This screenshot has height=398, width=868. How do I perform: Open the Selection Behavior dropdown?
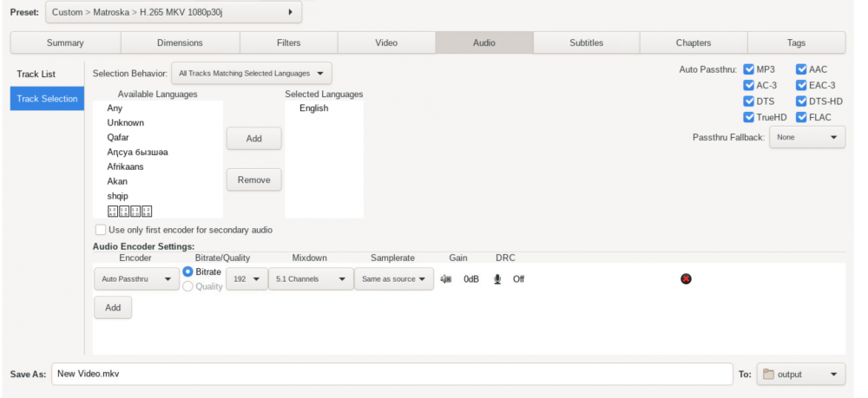tap(252, 73)
